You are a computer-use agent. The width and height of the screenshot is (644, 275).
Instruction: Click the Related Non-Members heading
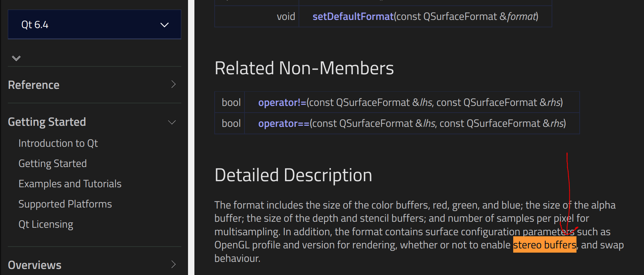(304, 68)
